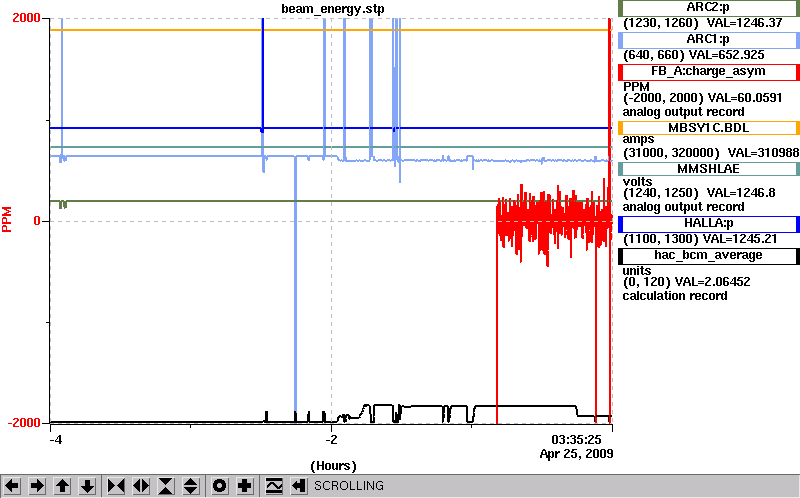Click the 'amps' units text under MBSY1C.BDL
The height and width of the screenshot is (498, 800).
tap(638, 139)
